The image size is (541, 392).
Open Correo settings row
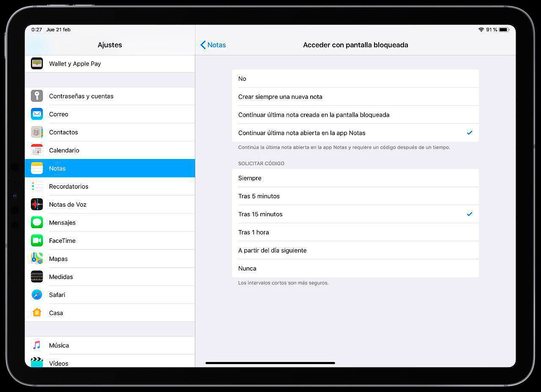click(x=110, y=114)
